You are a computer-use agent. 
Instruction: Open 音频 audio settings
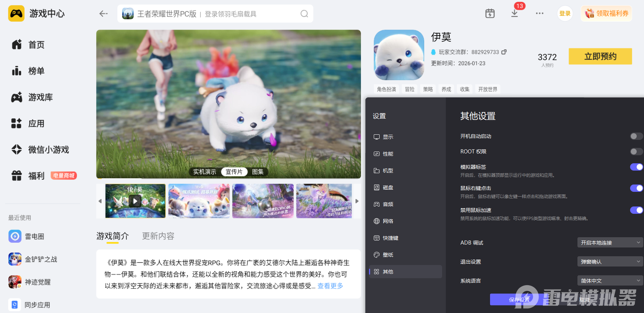[x=406, y=204]
